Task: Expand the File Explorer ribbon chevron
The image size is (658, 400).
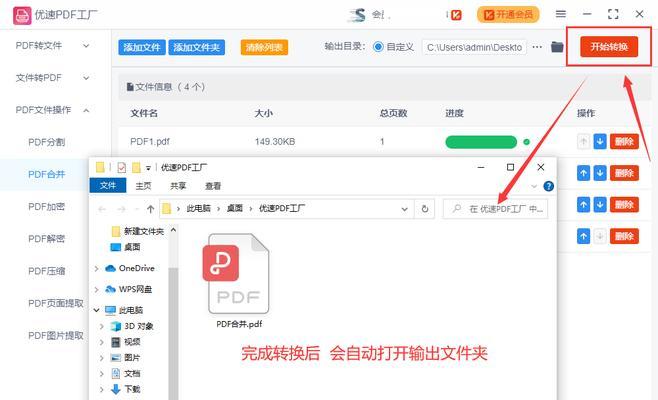Action: coord(534,186)
